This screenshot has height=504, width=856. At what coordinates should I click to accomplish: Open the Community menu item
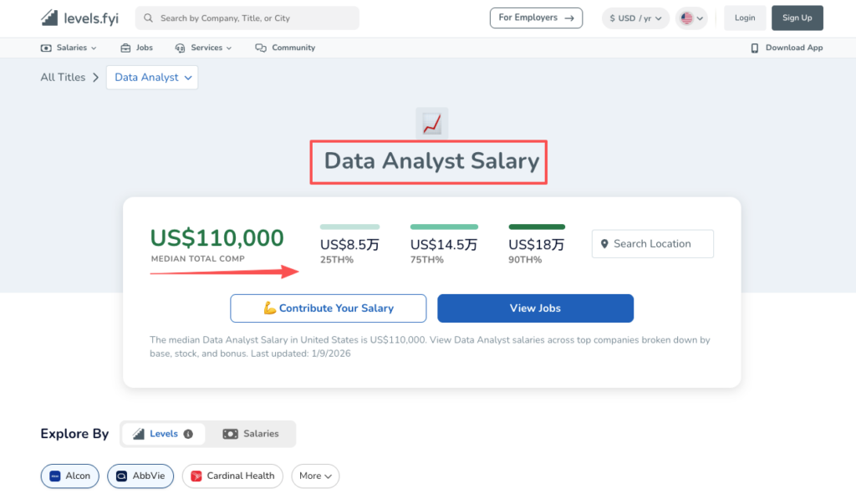[x=285, y=48]
